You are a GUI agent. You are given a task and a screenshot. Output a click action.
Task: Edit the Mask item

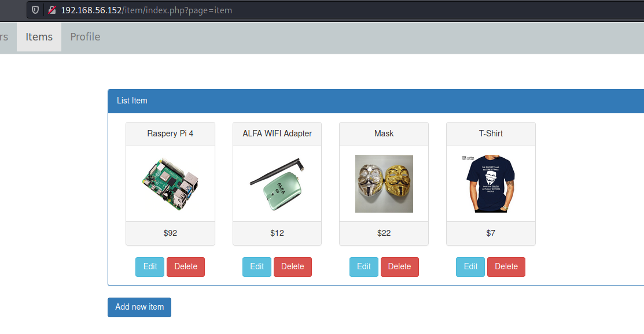pos(364,267)
